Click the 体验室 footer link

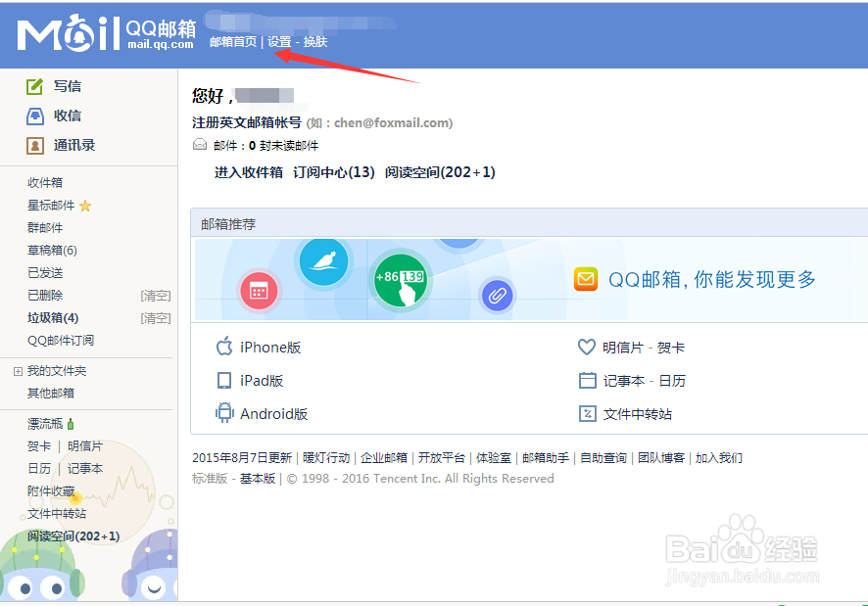(494, 458)
